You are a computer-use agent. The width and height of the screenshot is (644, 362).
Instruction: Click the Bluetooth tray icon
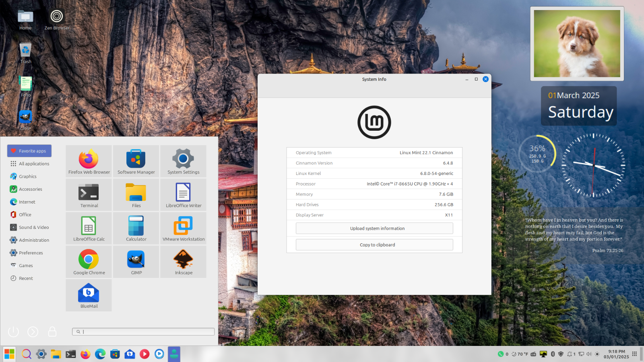coord(553,354)
